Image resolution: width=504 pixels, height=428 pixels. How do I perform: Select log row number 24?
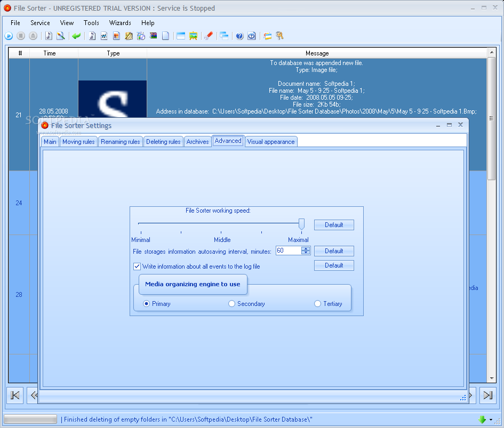click(19, 203)
